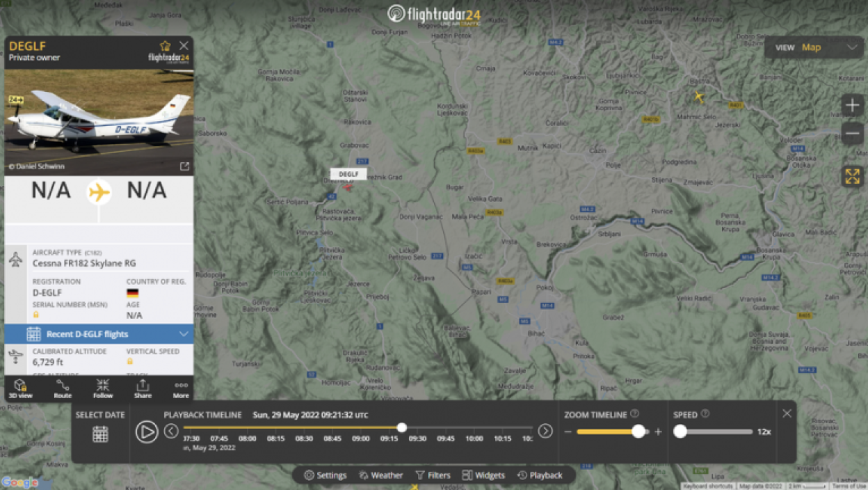Screen dimensions: 868x490
Task: Step playback timeline forward
Action: [545, 432]
